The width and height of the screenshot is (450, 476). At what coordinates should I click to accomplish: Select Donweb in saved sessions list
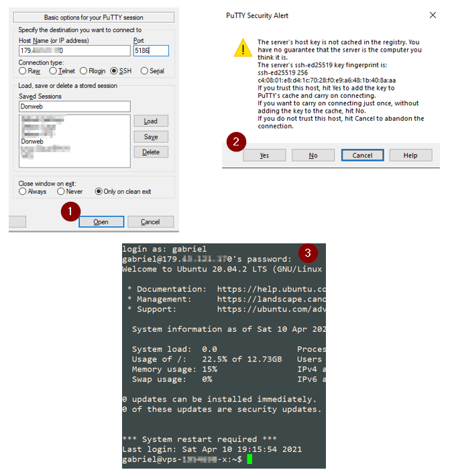point(32,141)
